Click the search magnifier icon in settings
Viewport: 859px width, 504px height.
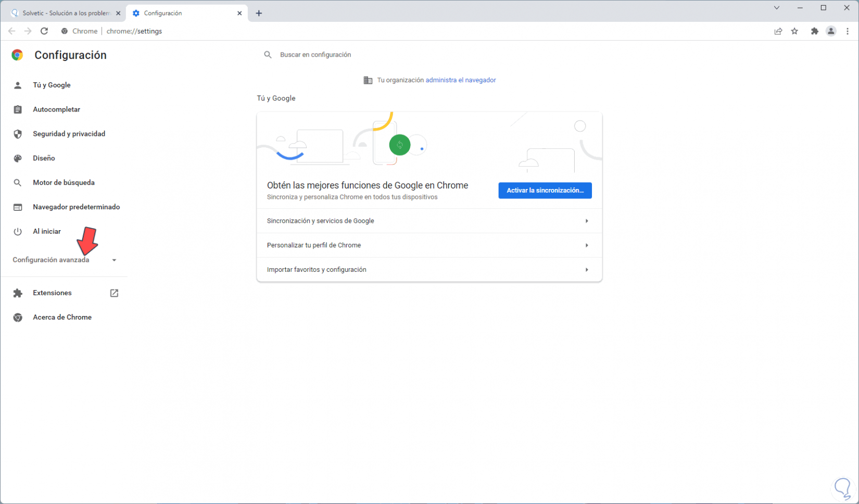point(268,55)
